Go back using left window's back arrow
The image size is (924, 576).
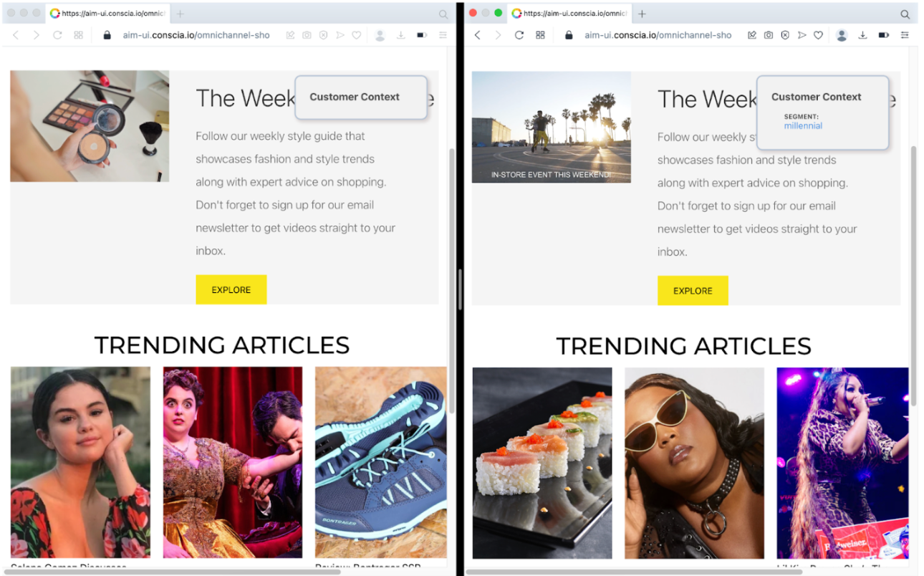coord(16,35)
